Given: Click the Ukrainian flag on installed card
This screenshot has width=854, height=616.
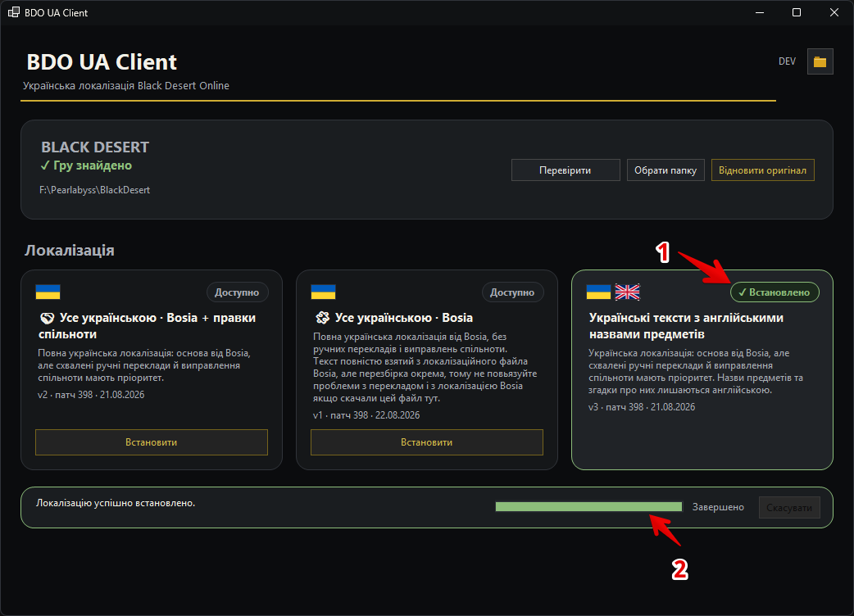Looking at the screenshot, I should (x=598, y=292).
